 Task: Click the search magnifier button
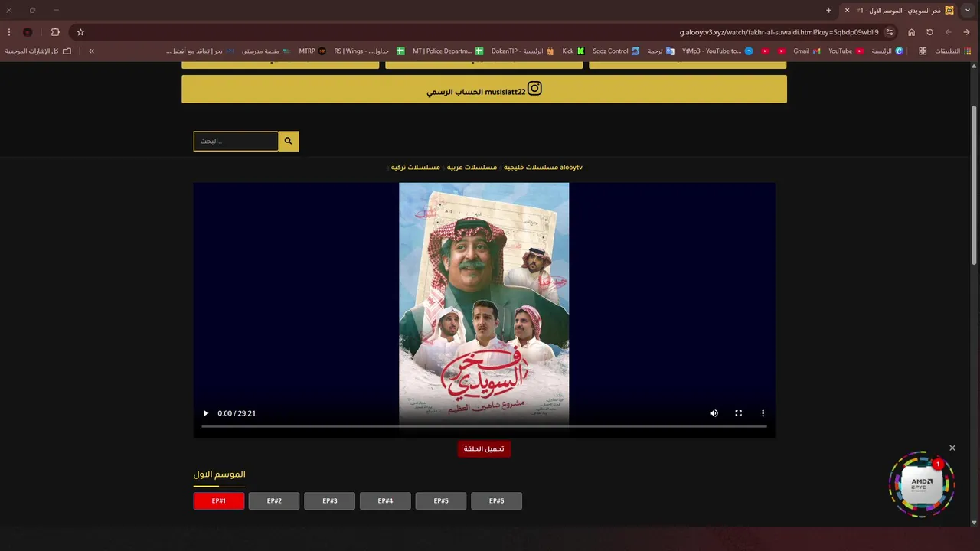click(x=289, y=141)
